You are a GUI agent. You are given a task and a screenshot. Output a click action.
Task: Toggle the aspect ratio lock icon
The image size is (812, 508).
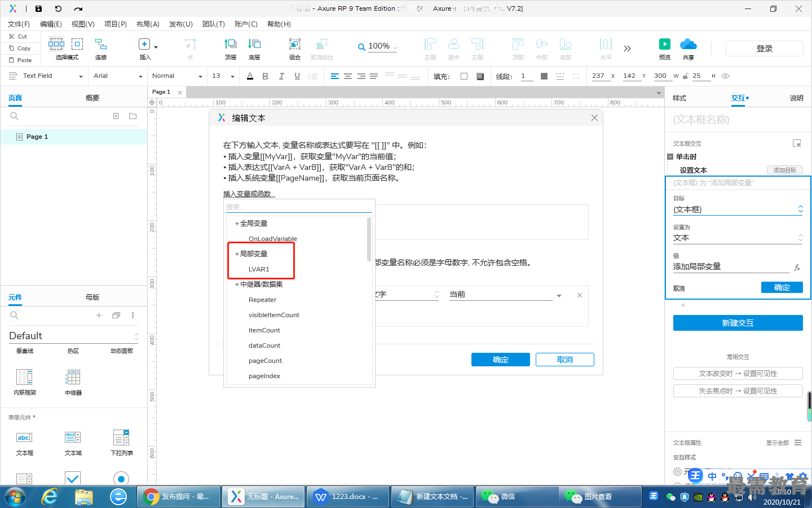tap(686, 76)
